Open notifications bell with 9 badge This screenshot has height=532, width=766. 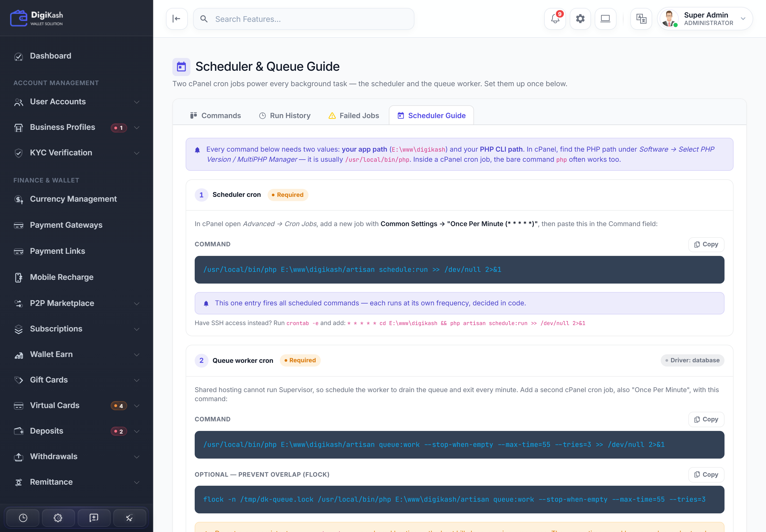pos(555,19)
